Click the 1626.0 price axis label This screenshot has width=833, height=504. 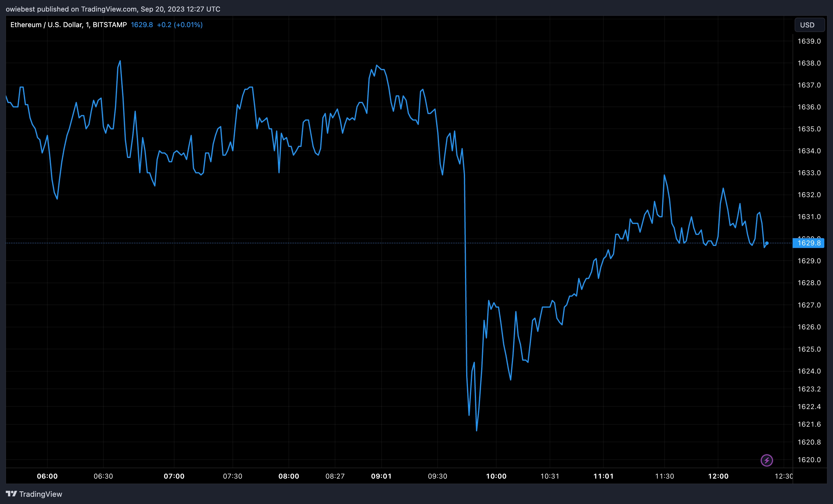(x=809, y=327)
